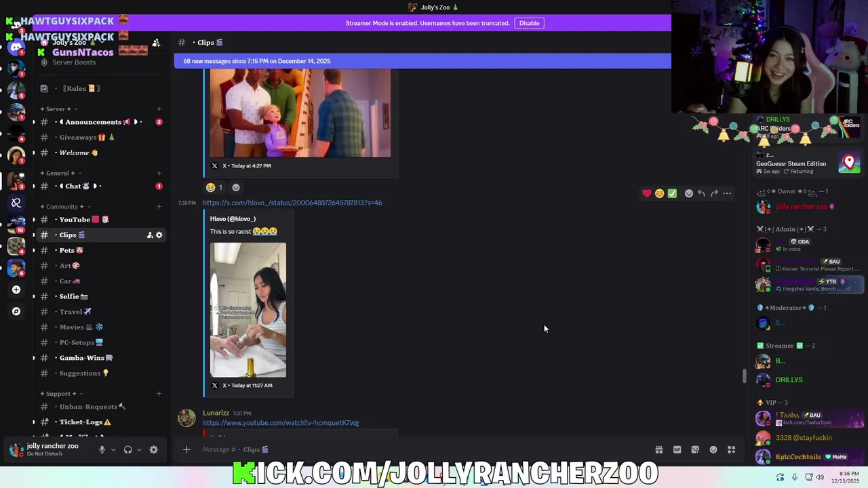Open the Discover servers compass icon
The width and height of the screenshot is (868, 488).
(x=16, y=311)
